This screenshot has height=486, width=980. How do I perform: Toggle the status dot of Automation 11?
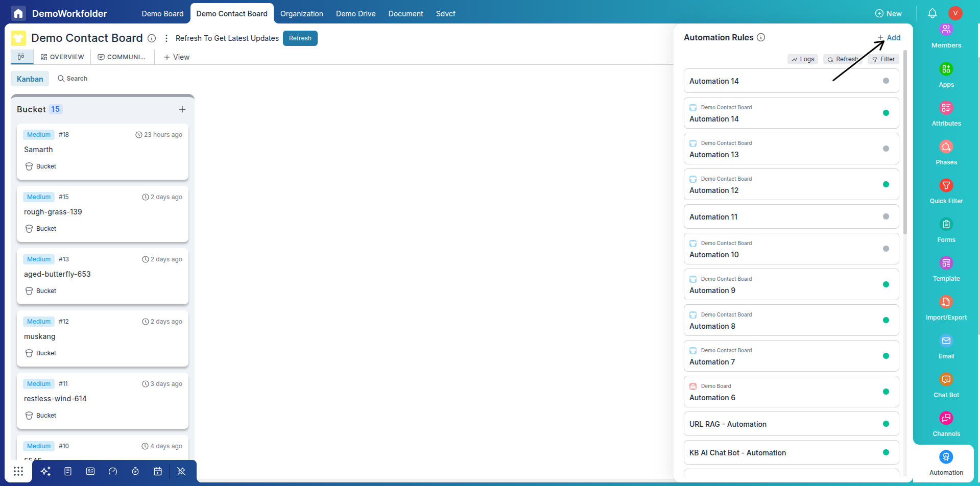pyautogui.click(x=886, y=216)
